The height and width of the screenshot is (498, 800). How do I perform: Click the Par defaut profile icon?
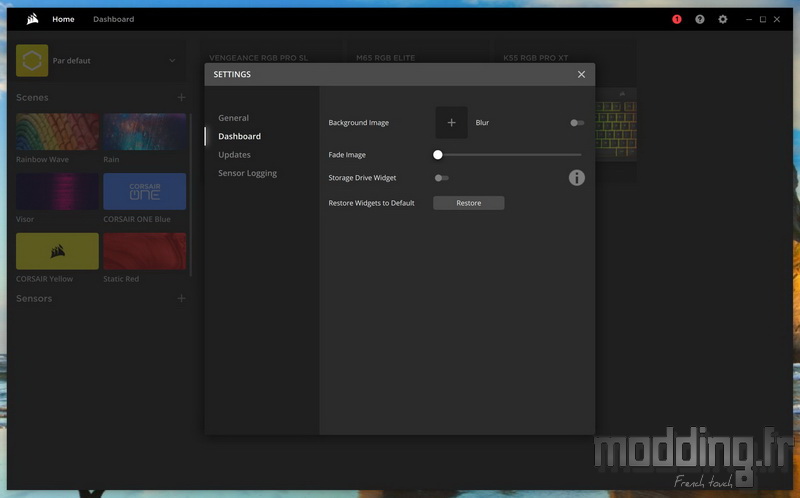tap(32, 60)
